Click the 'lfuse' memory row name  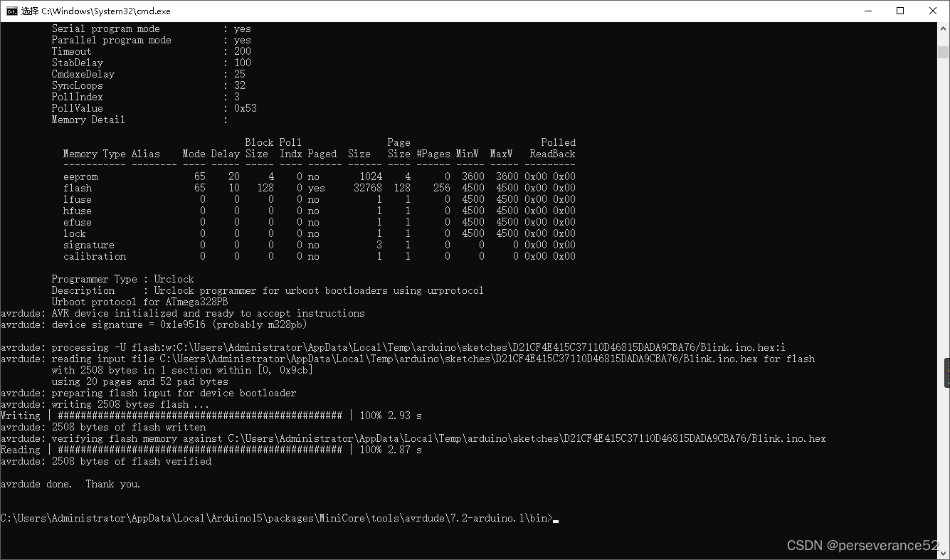[x=77, y=199]
